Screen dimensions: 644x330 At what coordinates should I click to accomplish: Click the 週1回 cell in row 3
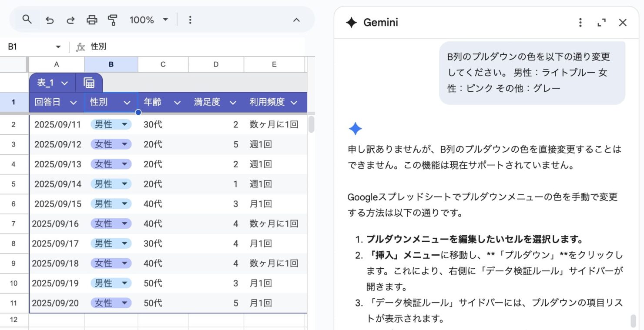coord(275,144)
